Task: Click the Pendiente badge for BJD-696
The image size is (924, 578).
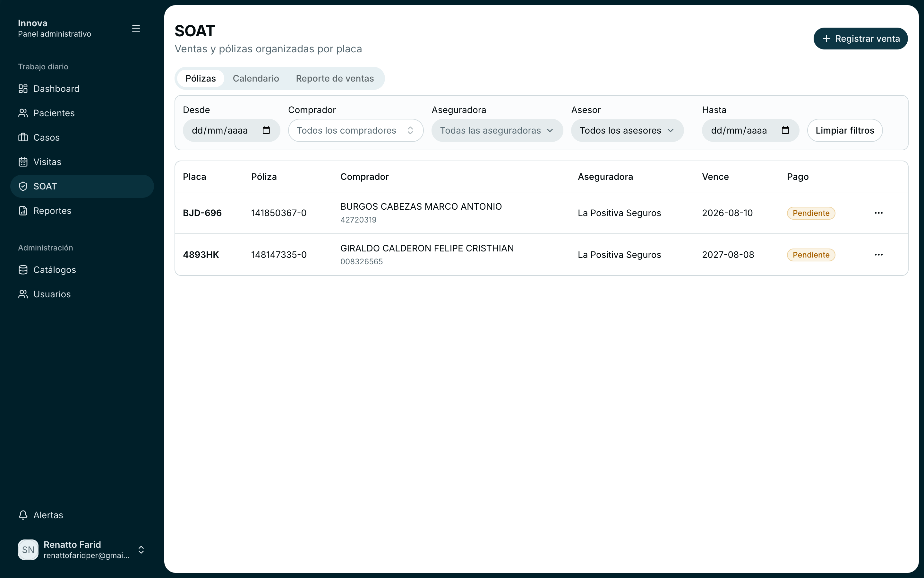Action: (x=811, y=213)
